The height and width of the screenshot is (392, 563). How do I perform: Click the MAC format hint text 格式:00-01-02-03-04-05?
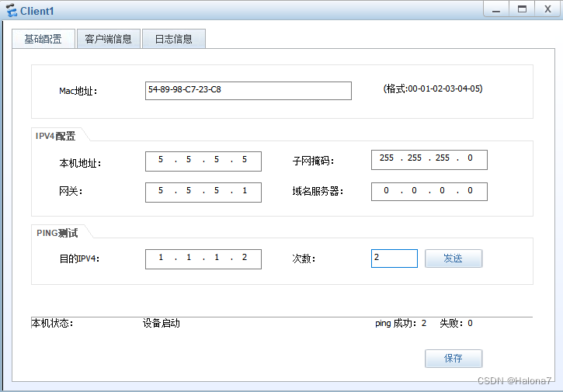pyautogui.click(x=433, y=88)
